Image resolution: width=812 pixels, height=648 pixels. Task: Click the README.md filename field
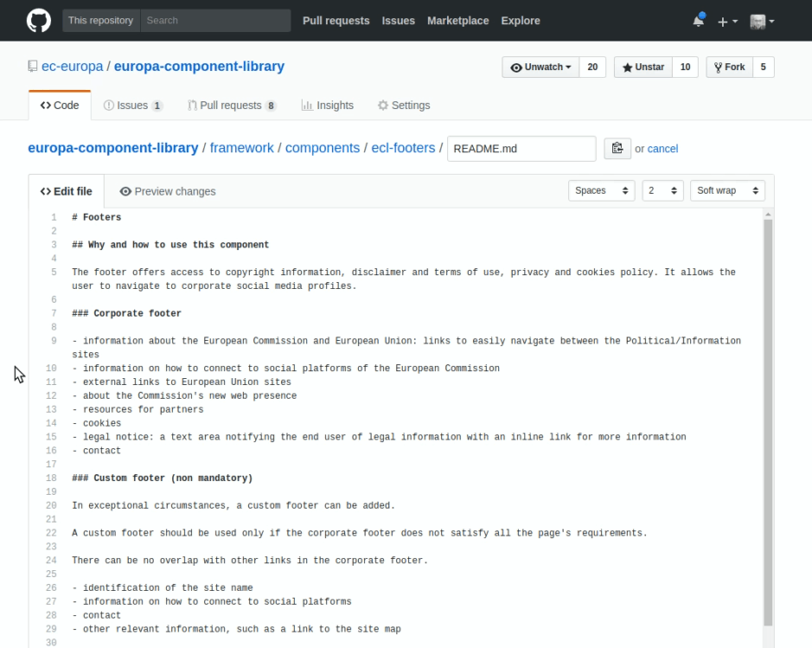coord(521,149)
